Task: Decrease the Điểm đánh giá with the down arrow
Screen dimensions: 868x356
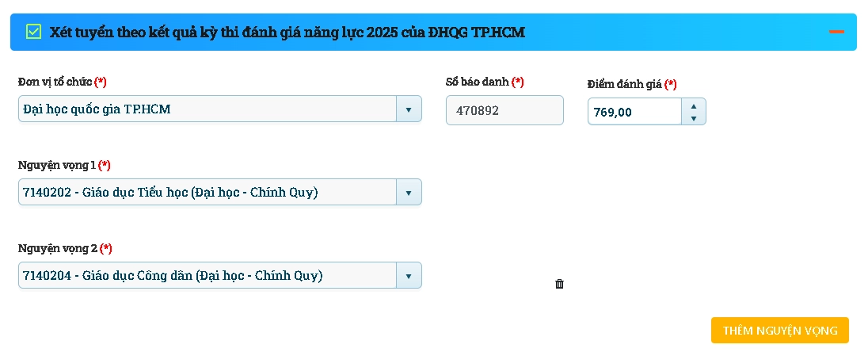Action: pos(694,118)
